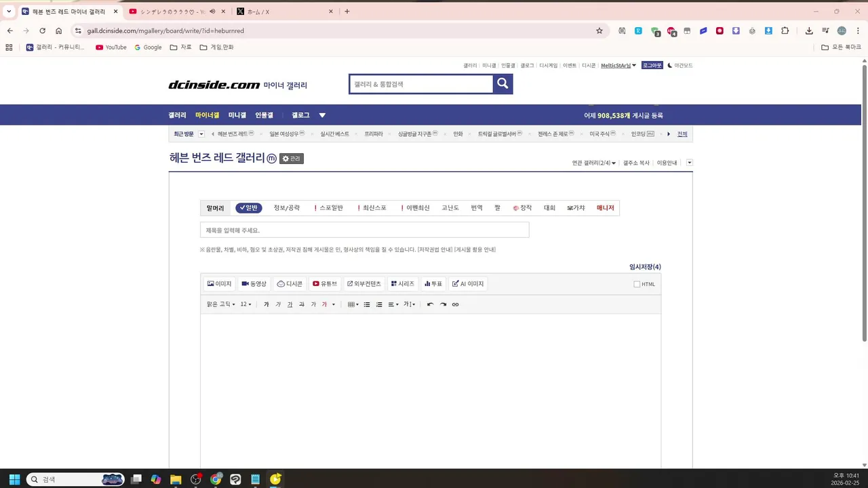This screenshot has width=868, height=488.
Task: Select the 최신스포 post header
Action: tap(372, 208)
